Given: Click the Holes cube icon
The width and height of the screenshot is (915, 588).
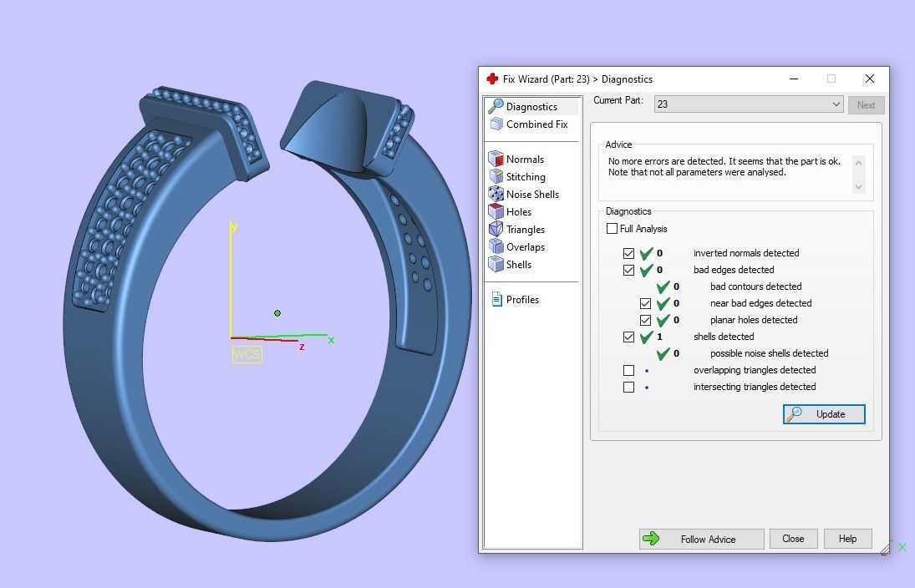Looking at the screenshot, I should click(496, 211).
